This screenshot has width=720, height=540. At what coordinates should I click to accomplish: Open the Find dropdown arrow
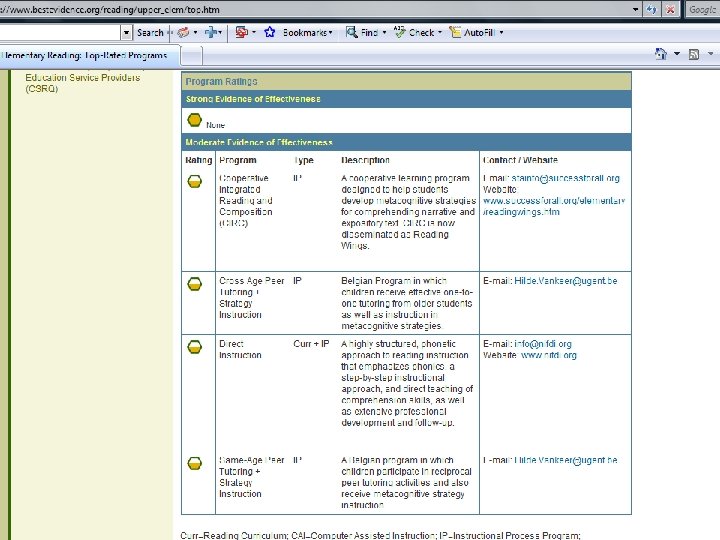384,33
